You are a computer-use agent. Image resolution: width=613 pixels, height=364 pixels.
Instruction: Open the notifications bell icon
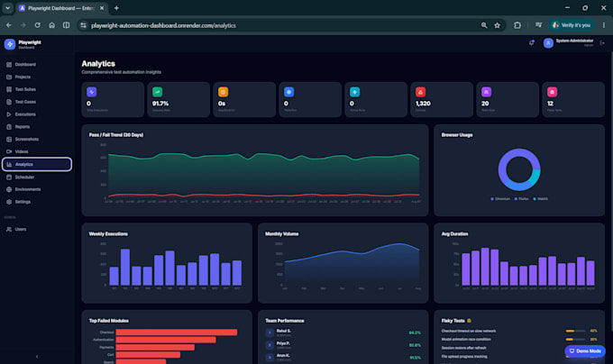[x=532, y=43]
